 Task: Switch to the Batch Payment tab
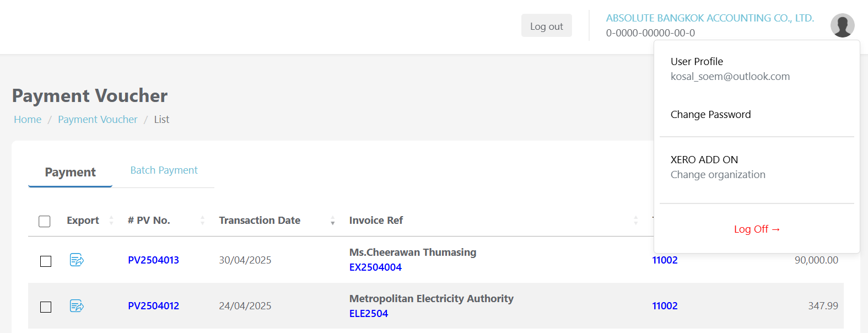[164, 170]
